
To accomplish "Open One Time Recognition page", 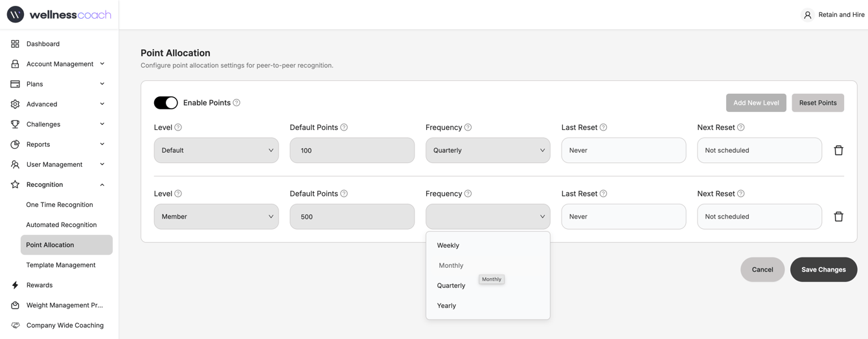I will [60, 204].
